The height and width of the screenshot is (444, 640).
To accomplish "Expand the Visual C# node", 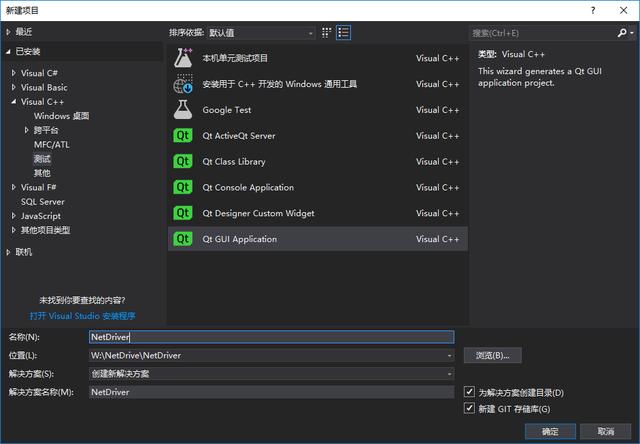I will (13, 73).
